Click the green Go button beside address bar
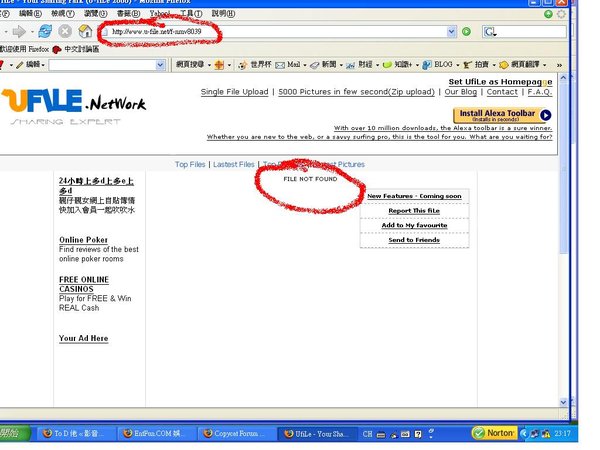Image resolution: width=600 pixels, height=450 pixels. pos(466,32)
